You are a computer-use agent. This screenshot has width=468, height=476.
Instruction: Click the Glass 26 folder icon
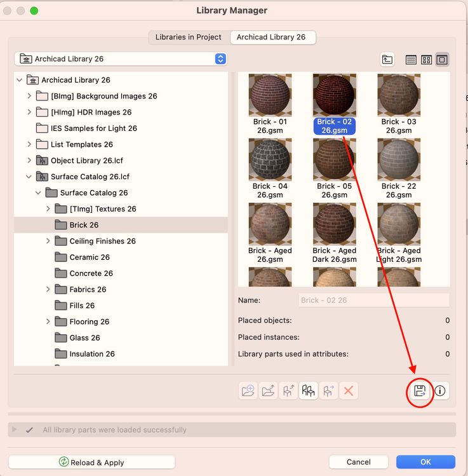click(x=61, y=337)
